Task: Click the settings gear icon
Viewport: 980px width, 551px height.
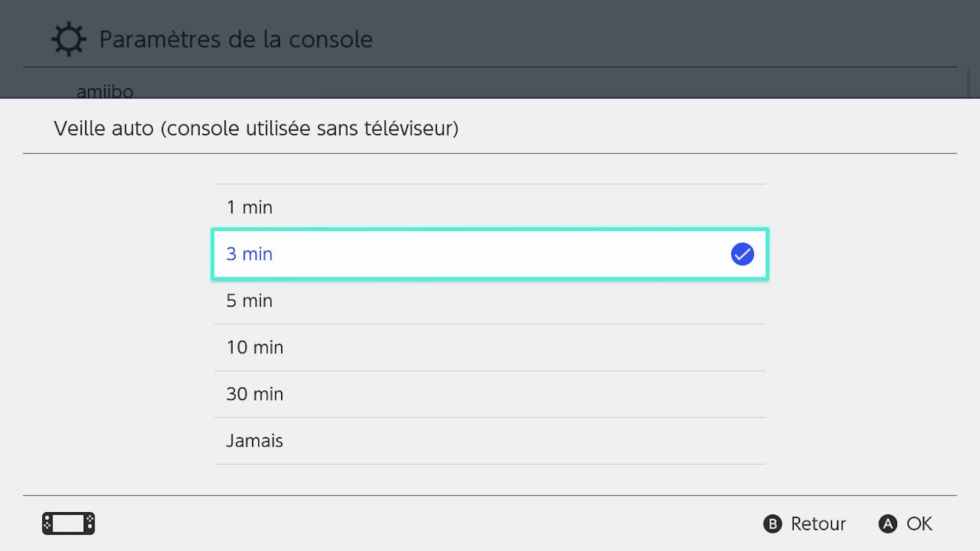Action: [68, 39]
